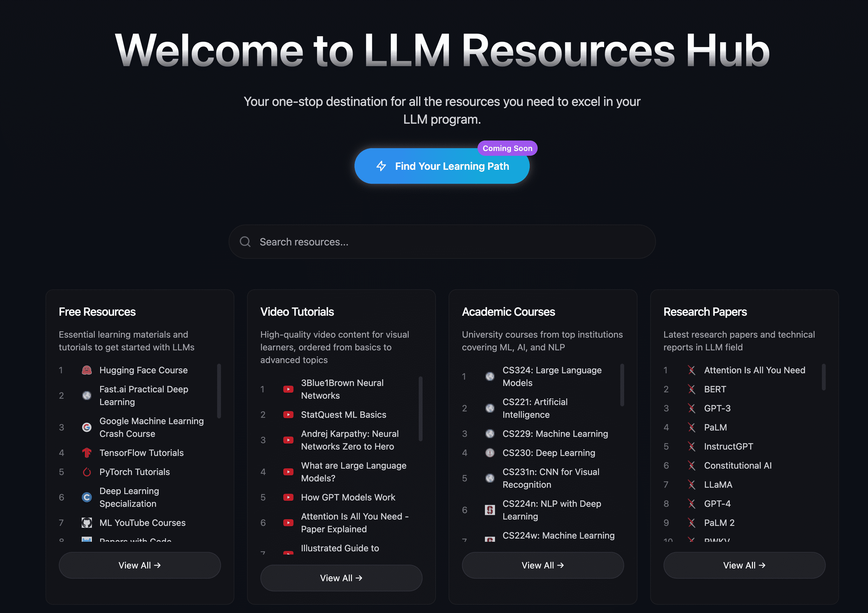Click the PyTorch Tutorials flame icon
The height and width of the screenshot is (613, 868).
click(86, 472)
